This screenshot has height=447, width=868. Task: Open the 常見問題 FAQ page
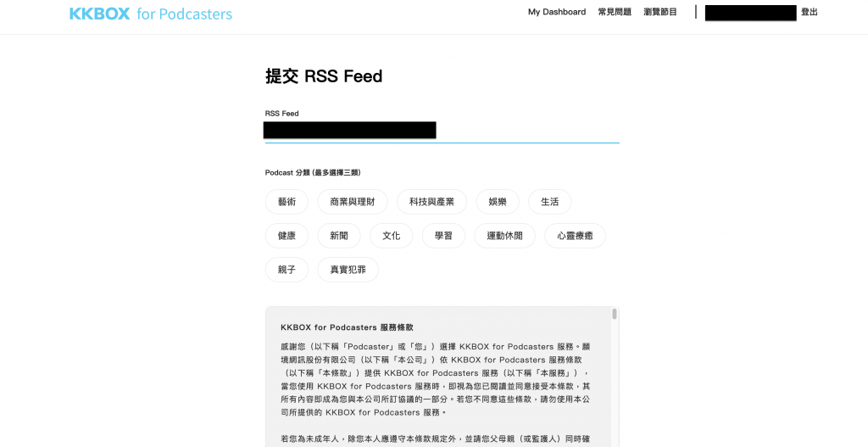click(615, 12)
